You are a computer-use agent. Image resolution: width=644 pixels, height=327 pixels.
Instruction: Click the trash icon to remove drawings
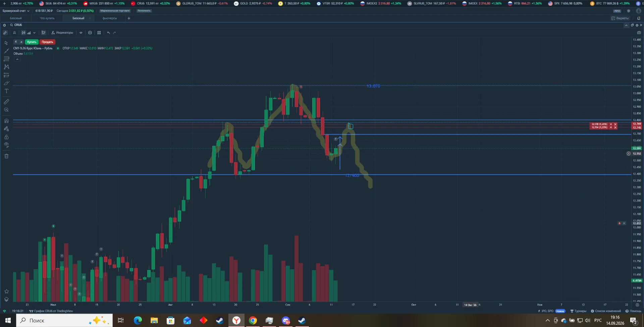pos(6,156)
